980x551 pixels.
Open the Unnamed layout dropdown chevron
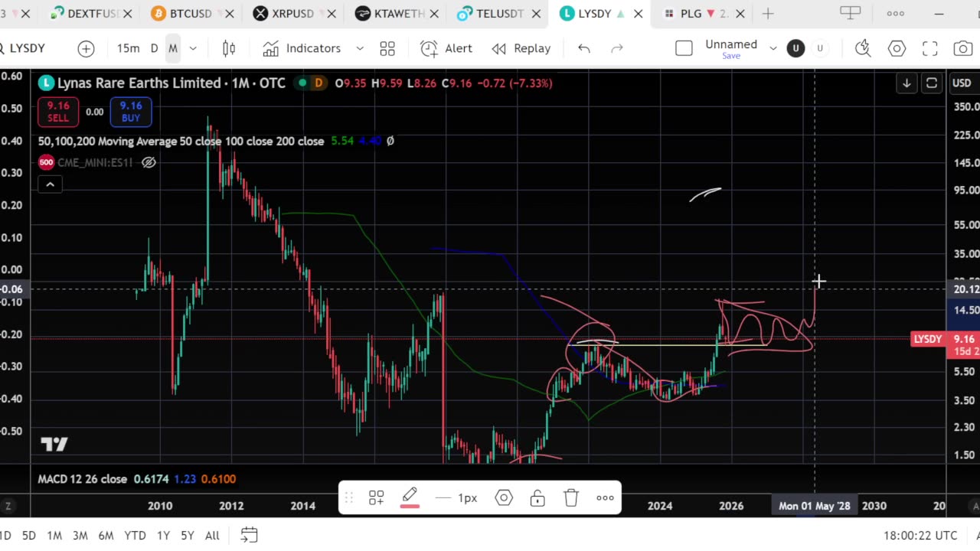tap(773, 48)
